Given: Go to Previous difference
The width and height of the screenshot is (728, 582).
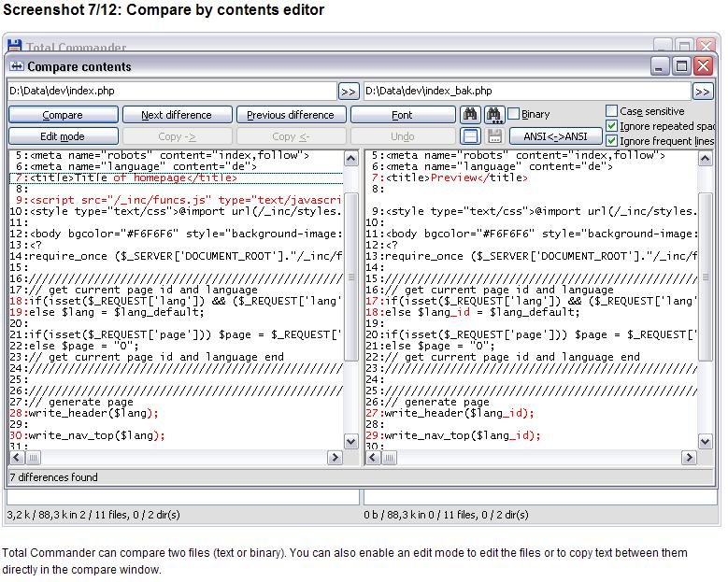Looking at the screenshot, I should [x=292, y=115].
